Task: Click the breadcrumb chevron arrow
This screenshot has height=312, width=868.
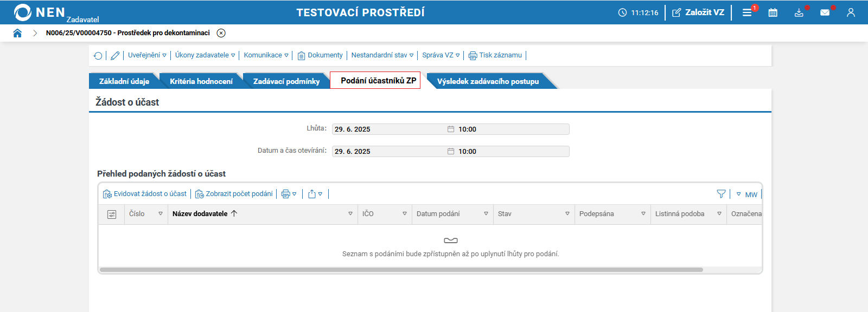Action: [35, 33]
